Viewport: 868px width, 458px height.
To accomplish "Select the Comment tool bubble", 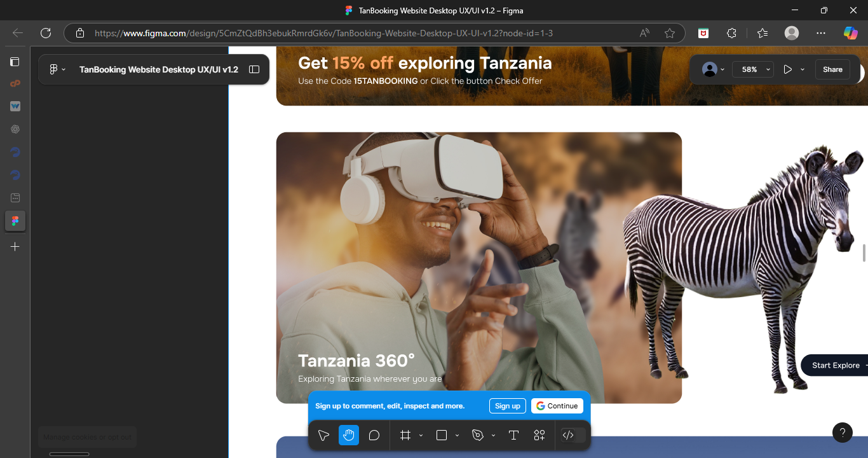I will pyautogui.click(x=374, y=435).
